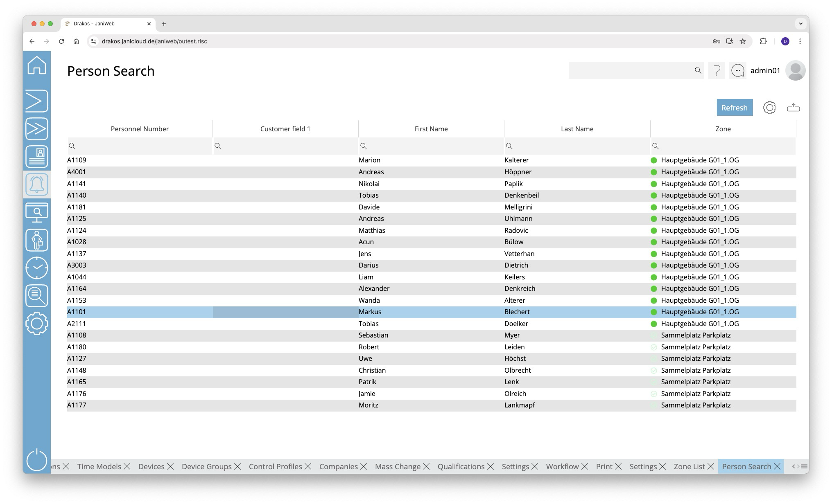
Task: Click the export upload icon
Action: 793,108
